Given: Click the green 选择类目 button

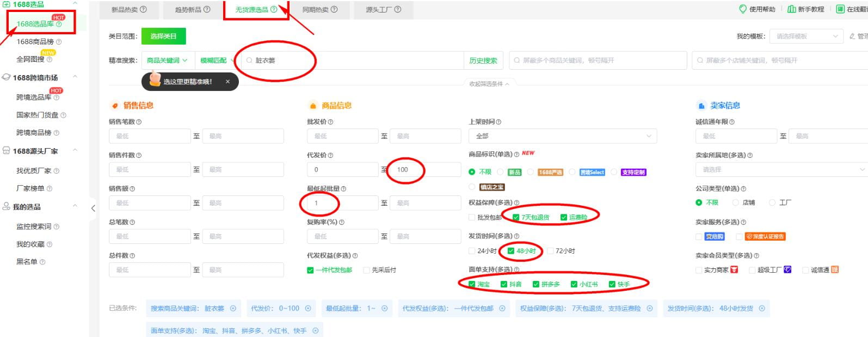Looking at the screenshot, I should click(x=163, y=36).
